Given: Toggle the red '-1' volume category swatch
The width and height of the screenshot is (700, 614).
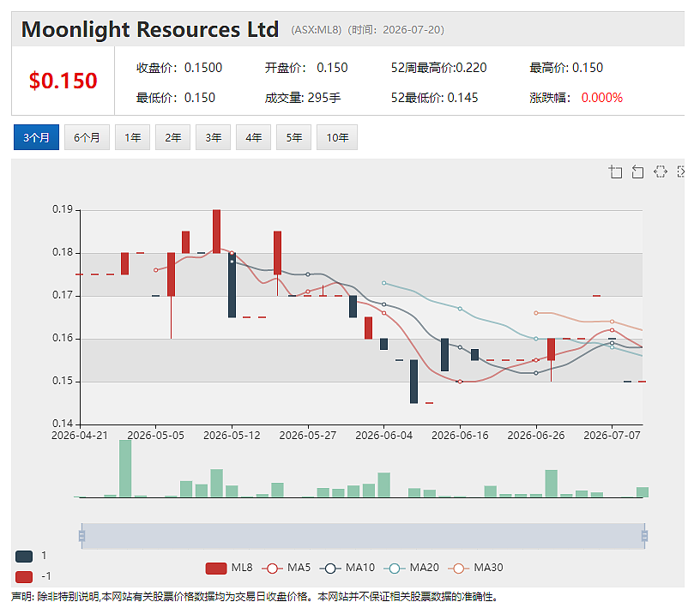Looking at the screenshot, I should pyautogui.click(x=24, y=576).
